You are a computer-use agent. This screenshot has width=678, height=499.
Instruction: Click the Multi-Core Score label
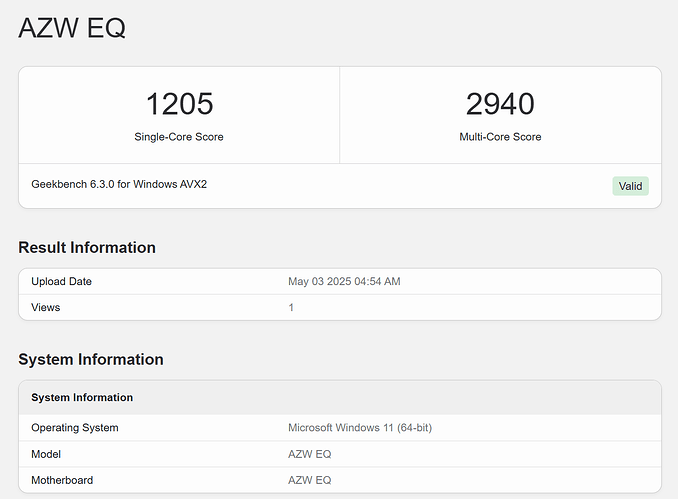[500, 137]
